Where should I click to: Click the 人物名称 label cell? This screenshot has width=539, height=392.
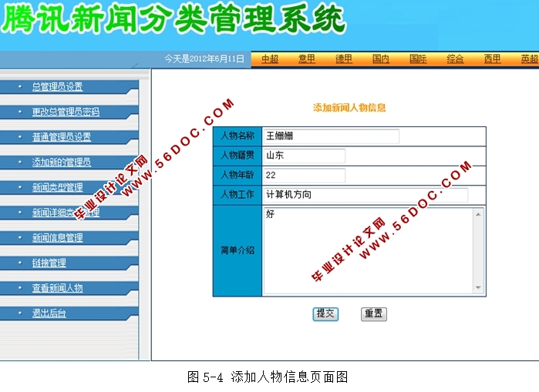237,136
